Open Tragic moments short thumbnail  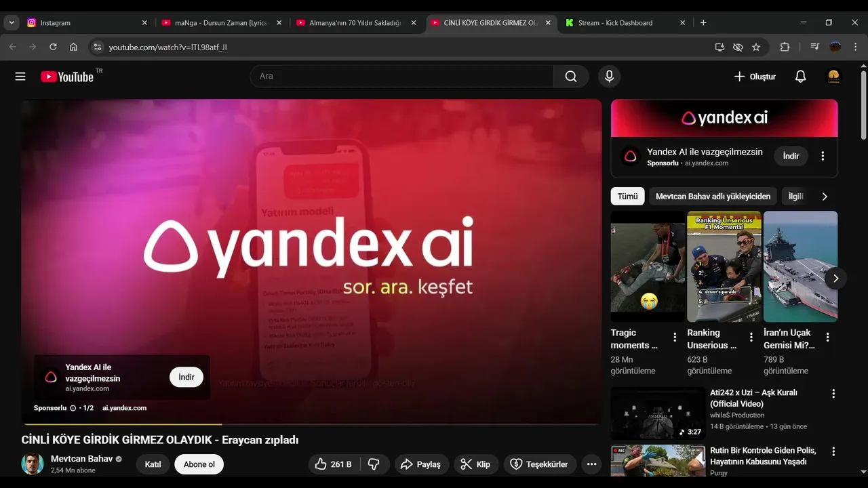coord(648,266)
